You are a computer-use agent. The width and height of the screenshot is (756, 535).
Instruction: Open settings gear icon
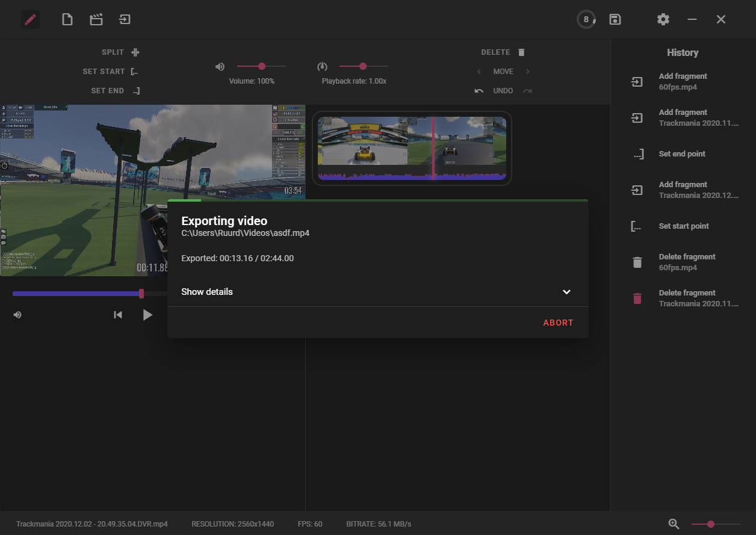point(663,19)
